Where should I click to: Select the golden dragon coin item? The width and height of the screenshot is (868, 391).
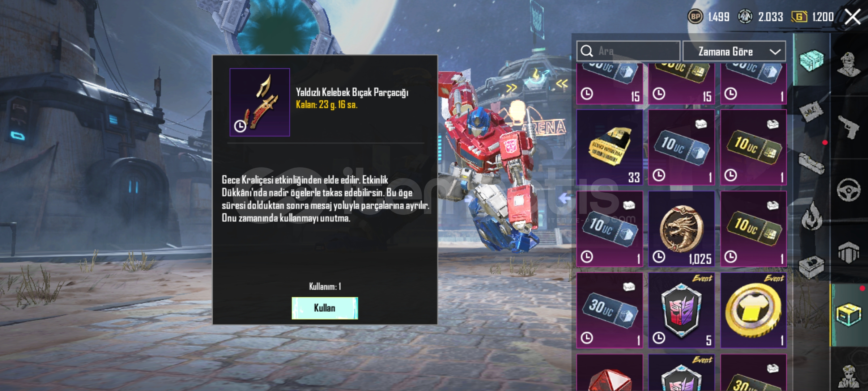tap(681, 229)
